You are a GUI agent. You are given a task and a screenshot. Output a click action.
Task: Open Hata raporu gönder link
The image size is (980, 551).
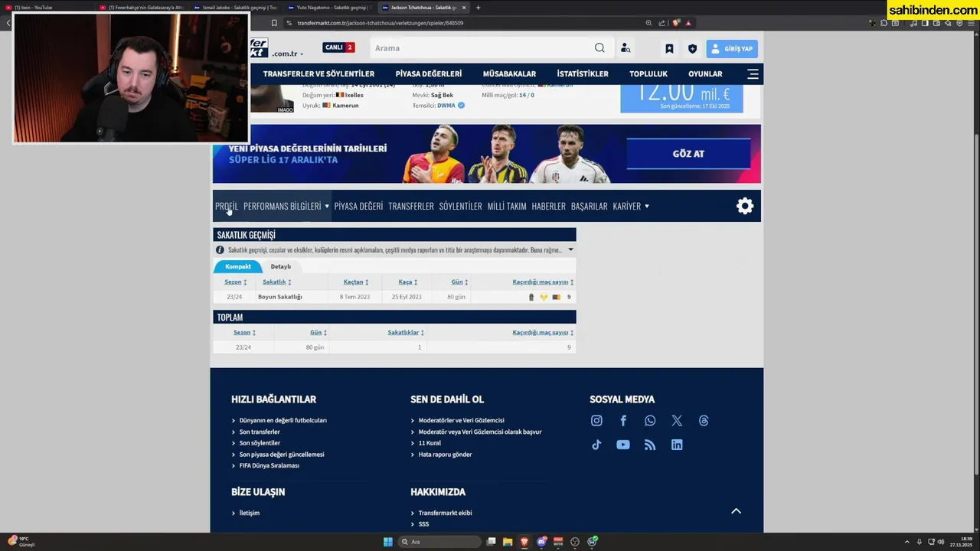click(445, 455)
